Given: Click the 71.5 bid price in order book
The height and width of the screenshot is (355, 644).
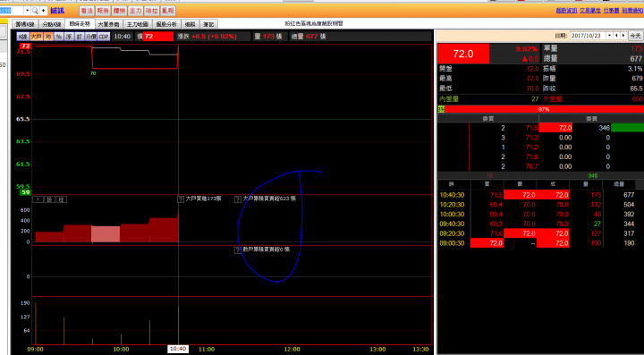Looking at the screenshot, I should [x=531, y=128].
